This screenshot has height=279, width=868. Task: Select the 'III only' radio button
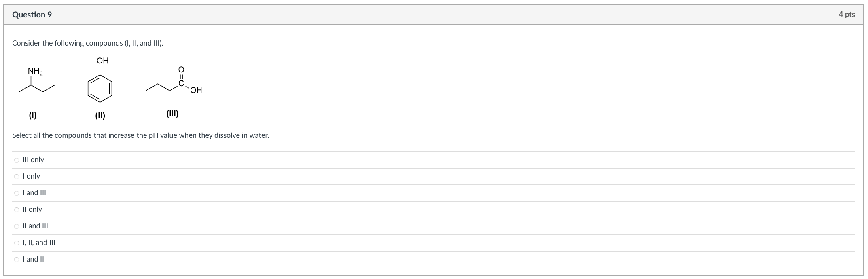pos(17,160)
